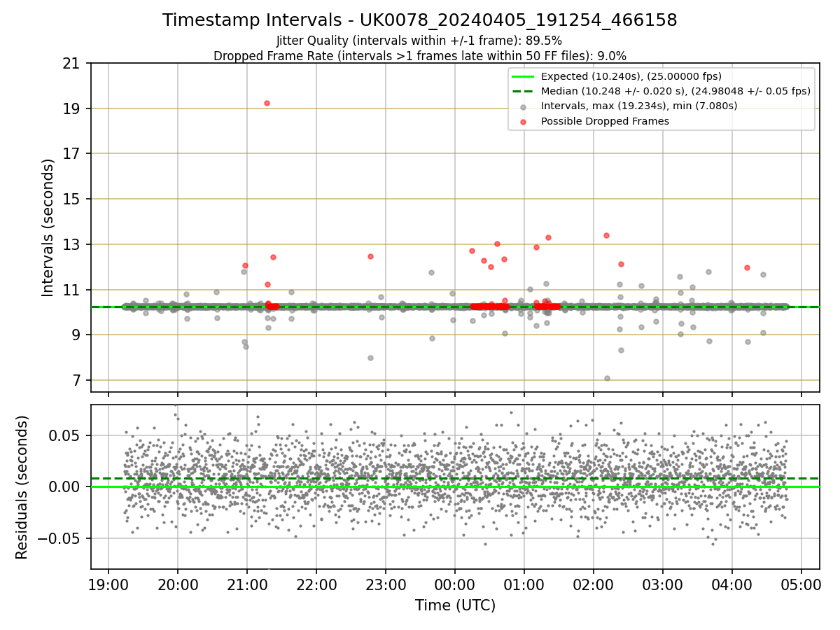Click the Time (UTC) x-axis label
The height and width of the screenshot is (630, 840).
click(455, 605)
